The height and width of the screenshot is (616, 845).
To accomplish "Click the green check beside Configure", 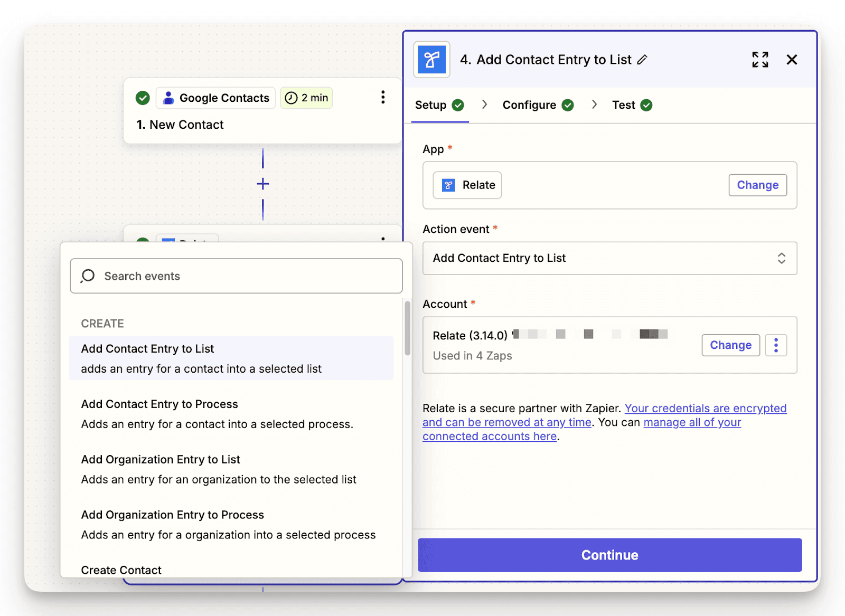I will click(568, 105).
